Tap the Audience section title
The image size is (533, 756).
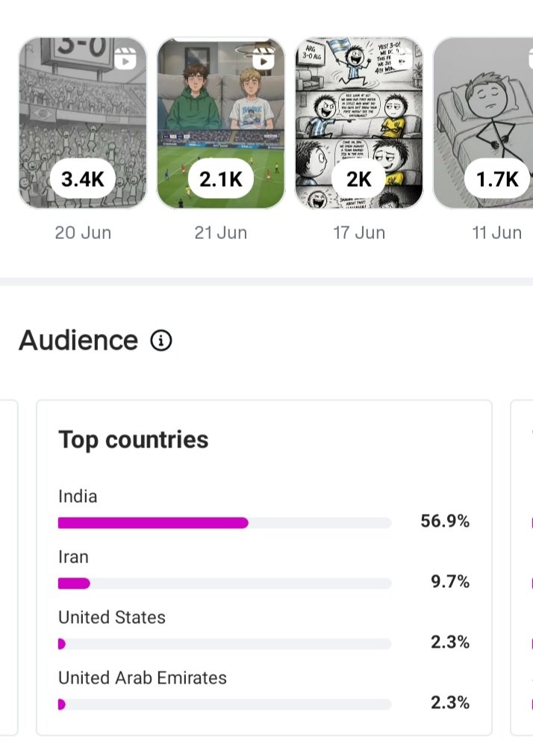(x=78, y=341)
